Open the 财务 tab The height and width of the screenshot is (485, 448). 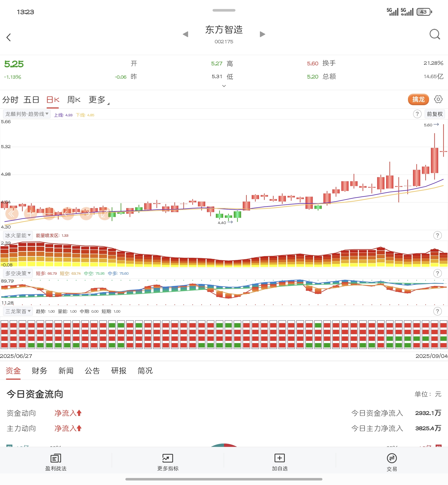pos(40,371)
